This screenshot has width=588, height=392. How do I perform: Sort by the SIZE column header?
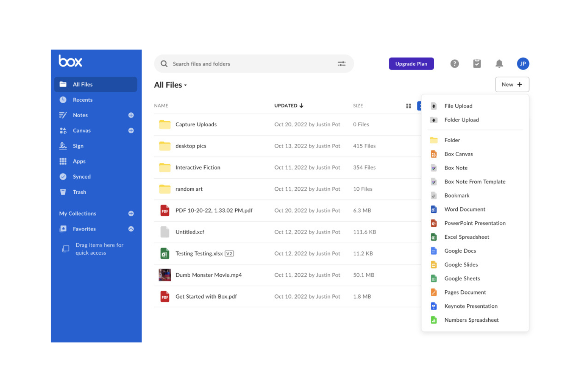coord(358,106)
